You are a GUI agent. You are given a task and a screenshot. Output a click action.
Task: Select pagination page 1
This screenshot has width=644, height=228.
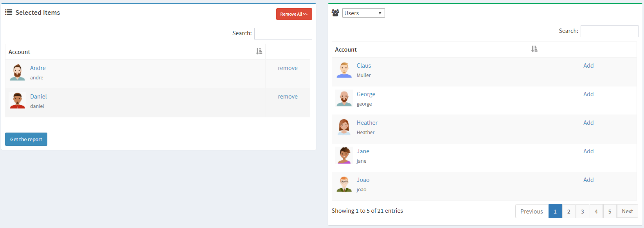pyautogui.click(x=555, y=211)
